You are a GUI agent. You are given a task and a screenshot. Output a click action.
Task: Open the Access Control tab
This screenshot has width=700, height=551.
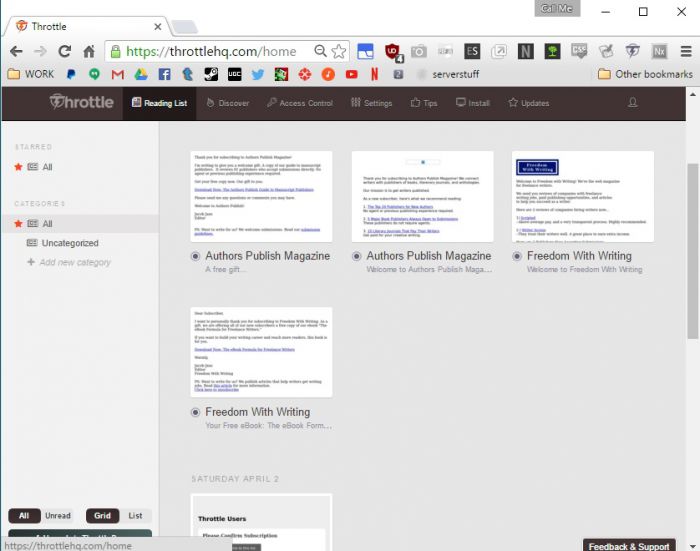click(x=298, y=103)
